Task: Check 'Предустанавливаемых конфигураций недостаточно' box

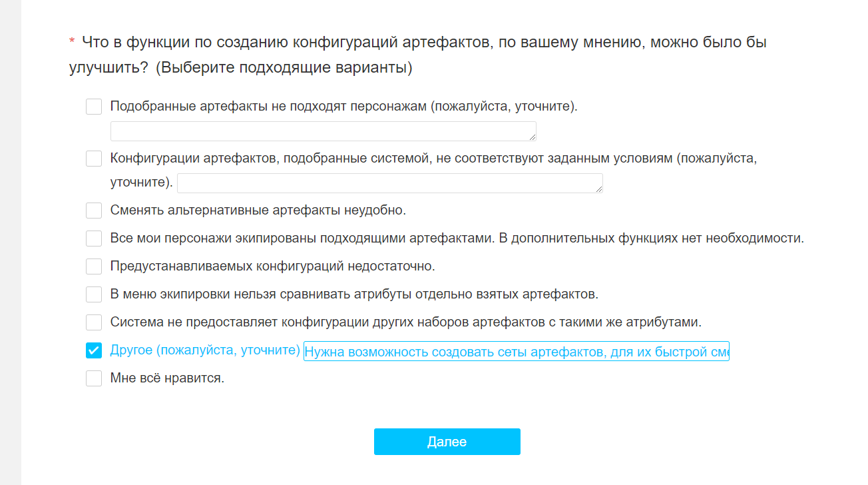Action: pyautogui.click(x=94, y=266)
